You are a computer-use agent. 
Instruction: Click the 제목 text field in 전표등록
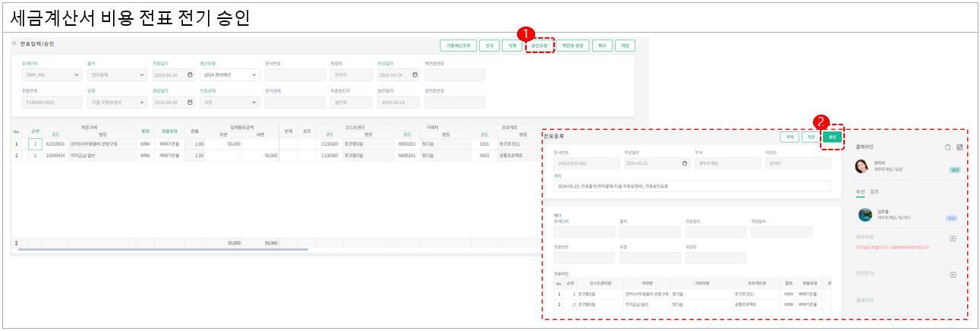click(692, 186)
